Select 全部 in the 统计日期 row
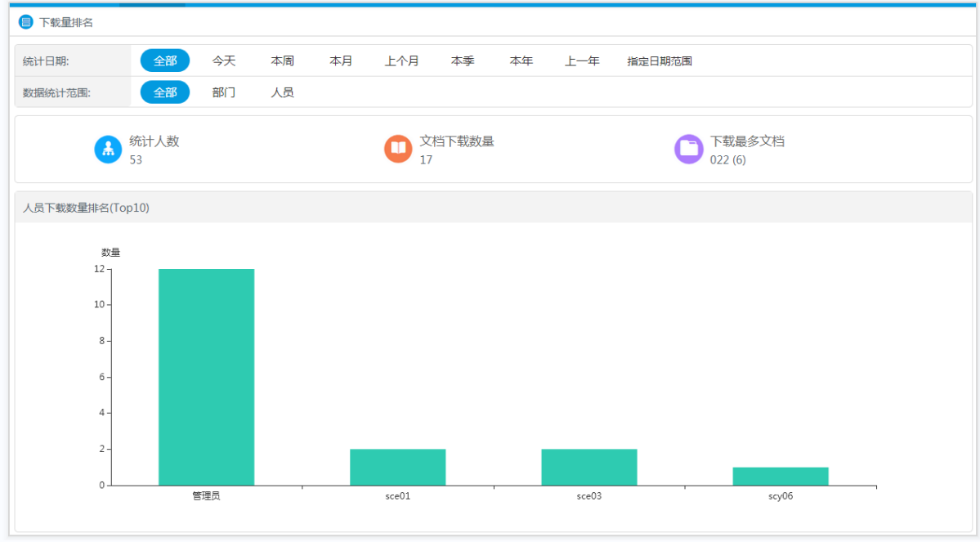The width and height of the screenshot is (980, 542). click(165, 61)
